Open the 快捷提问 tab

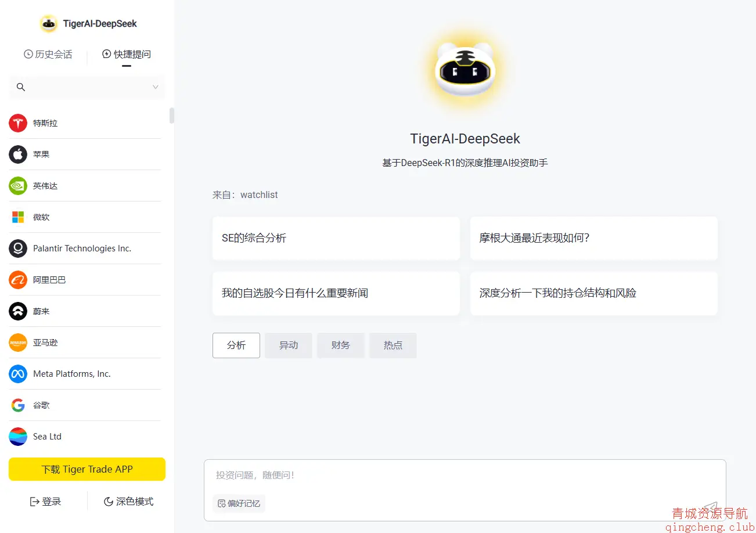pos(127,55)
